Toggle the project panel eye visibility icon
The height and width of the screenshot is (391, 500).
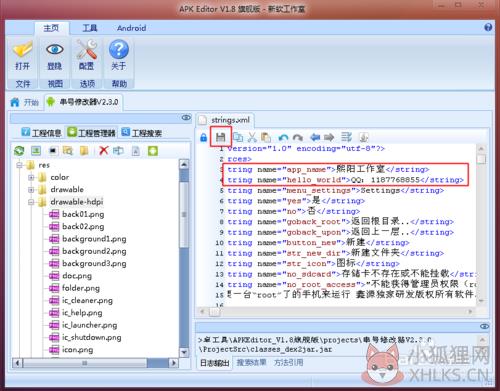coord(186,118)
